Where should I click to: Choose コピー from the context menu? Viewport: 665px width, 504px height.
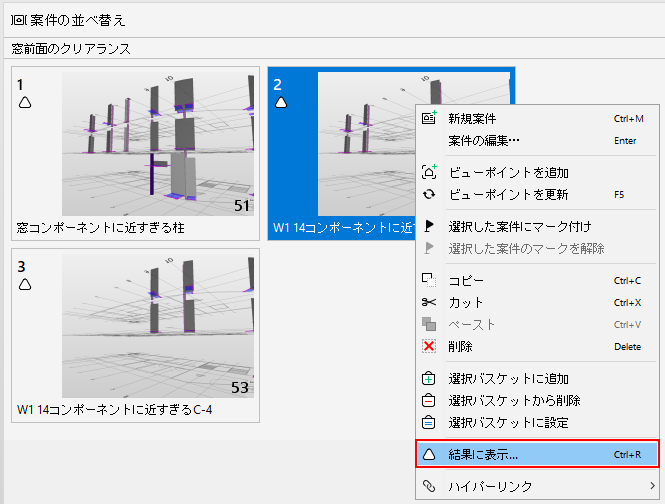point(537,280)
